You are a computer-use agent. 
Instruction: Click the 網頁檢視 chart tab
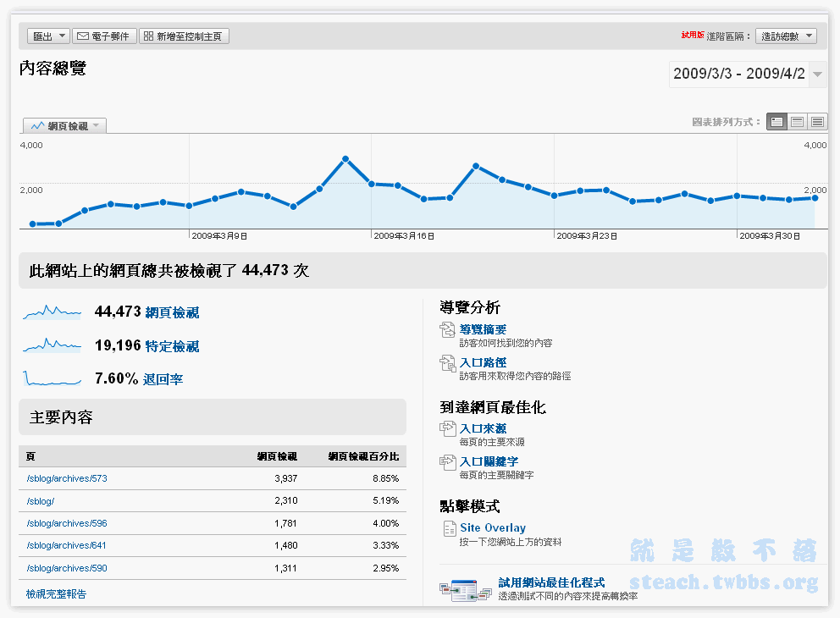pyautogui.click(x=65, y=126)
